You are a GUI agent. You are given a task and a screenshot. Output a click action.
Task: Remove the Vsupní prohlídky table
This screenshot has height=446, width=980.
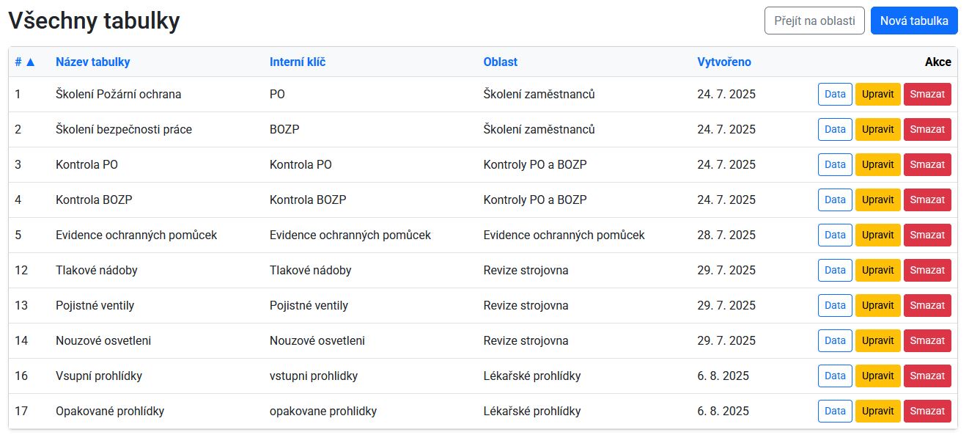click(x=926, y=376)
